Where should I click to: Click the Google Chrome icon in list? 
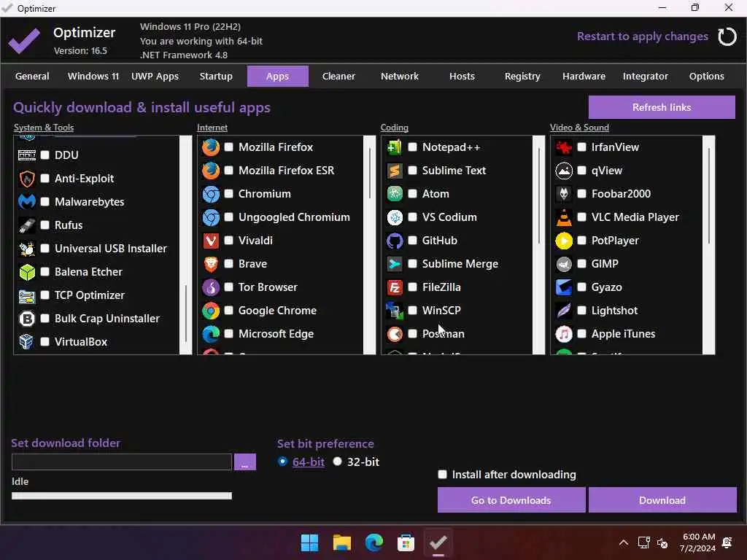[211, 311]
